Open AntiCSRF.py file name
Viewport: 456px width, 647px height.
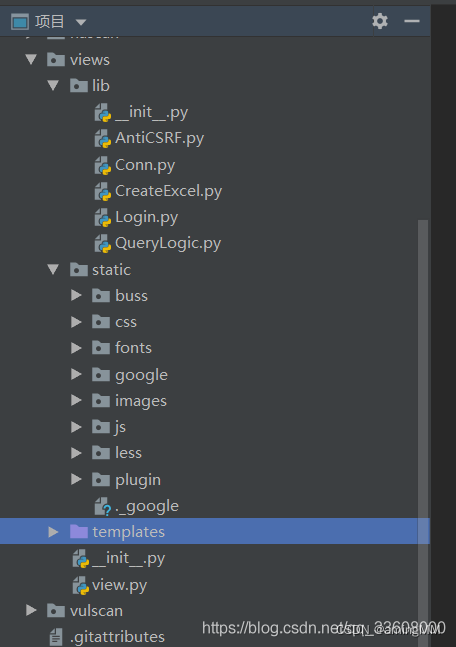point(160,138)
